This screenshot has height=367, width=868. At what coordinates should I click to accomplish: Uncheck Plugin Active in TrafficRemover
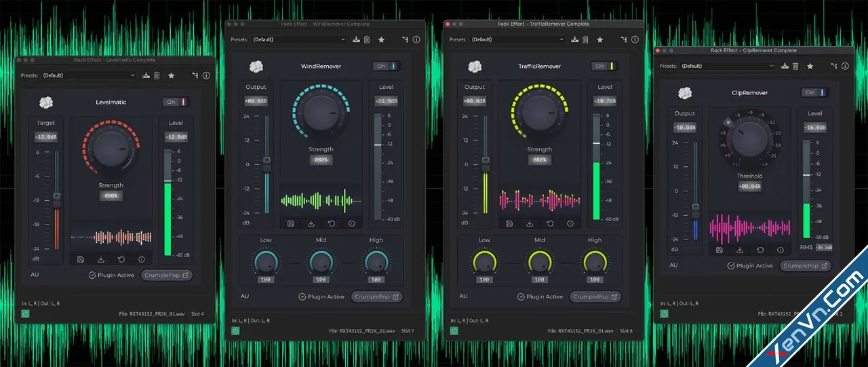tap(520, 296)
